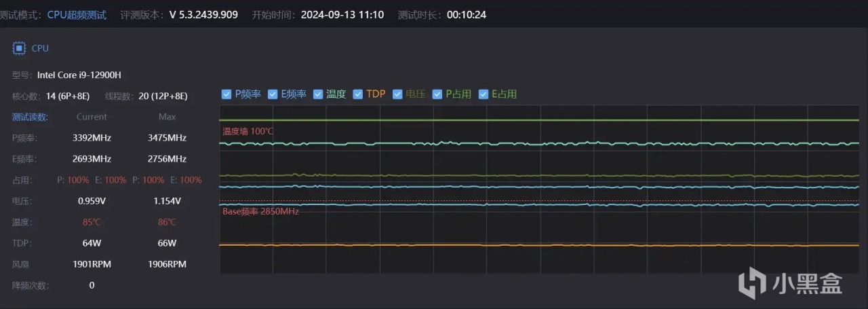Uncheck the E频率 checkbox
868x309 pixels.
coord(273,94)
